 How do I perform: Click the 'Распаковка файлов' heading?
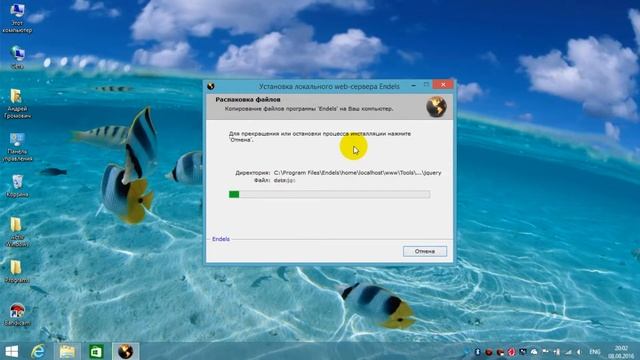248,100
